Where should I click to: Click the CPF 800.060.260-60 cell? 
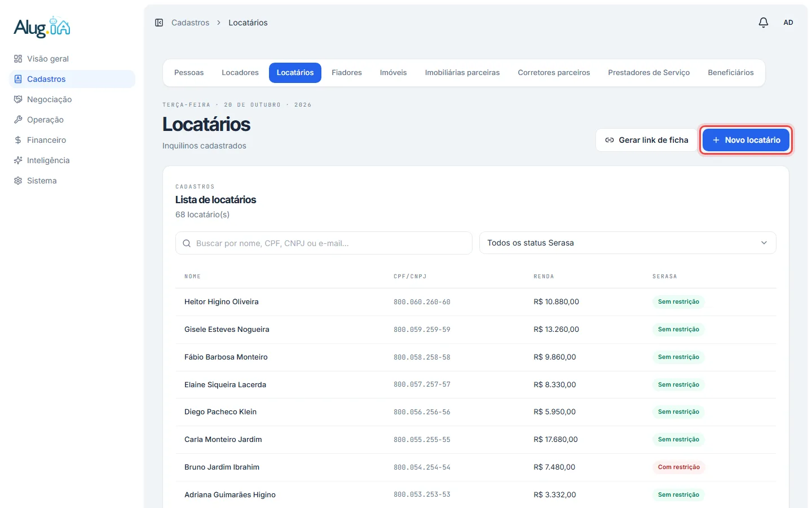(422, 302)
